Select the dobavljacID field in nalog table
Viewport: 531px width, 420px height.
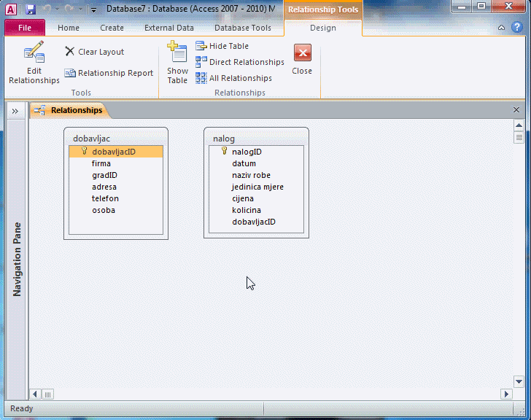(253, 222)
